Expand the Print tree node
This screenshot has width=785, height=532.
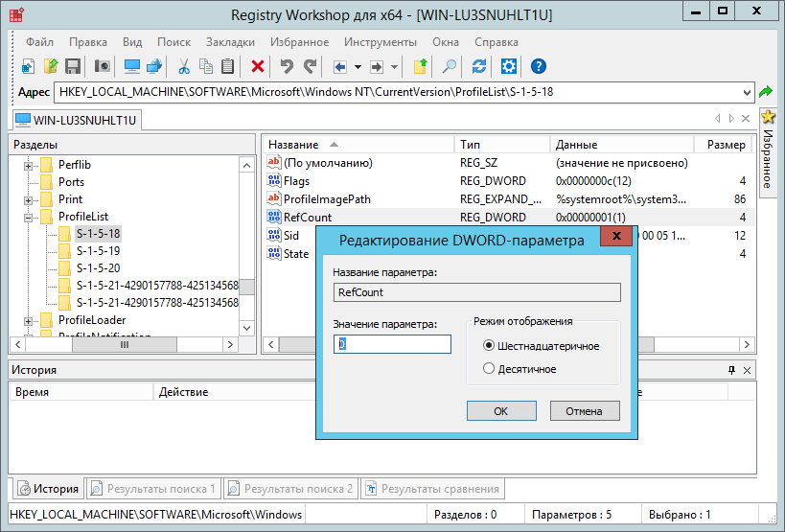pyautogui.click(x=29, y=200)
